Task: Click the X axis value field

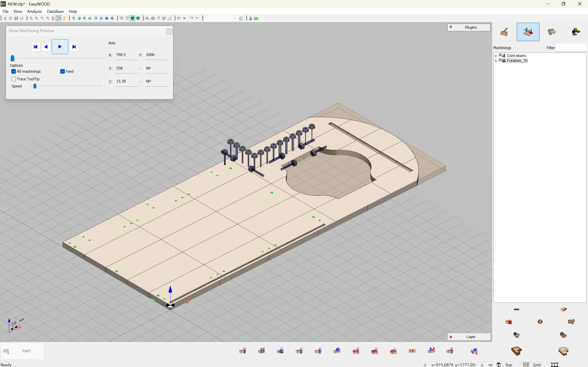Action: pyautogui.click(x=126, y=55)
